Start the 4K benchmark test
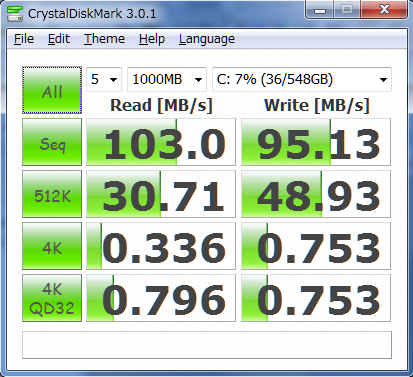413x377 pixels. point(52,246)
